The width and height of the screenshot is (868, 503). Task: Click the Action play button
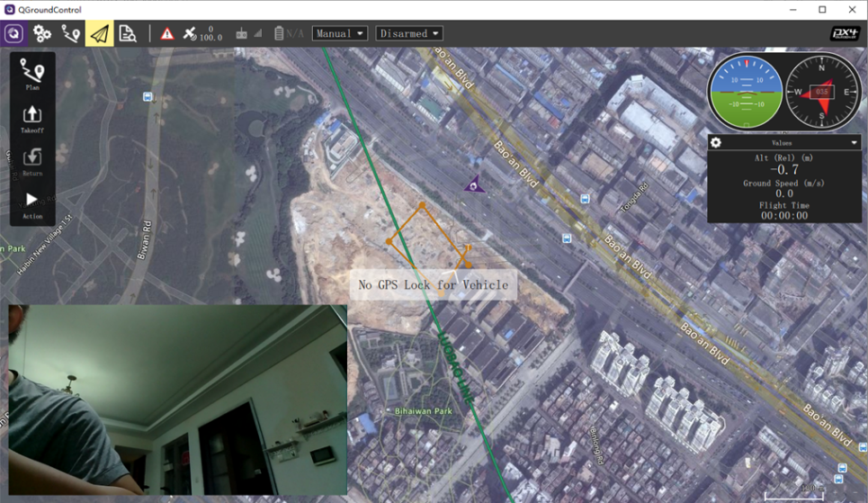[32, 205]
